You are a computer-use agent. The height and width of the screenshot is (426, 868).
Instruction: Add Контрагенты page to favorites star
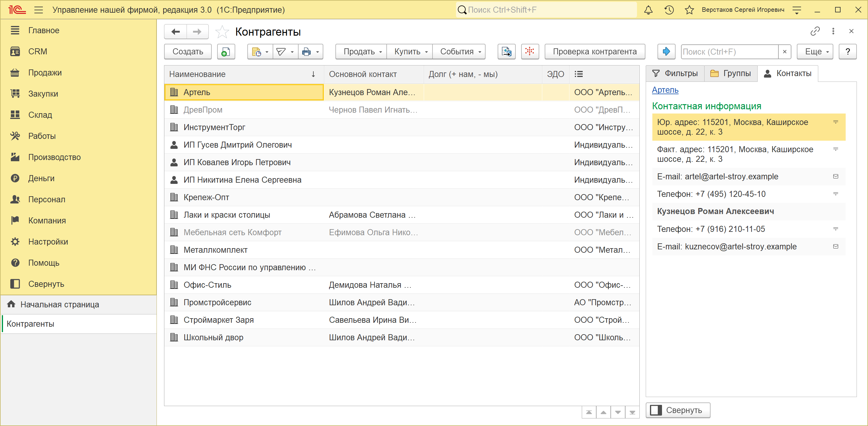(222, 32)
